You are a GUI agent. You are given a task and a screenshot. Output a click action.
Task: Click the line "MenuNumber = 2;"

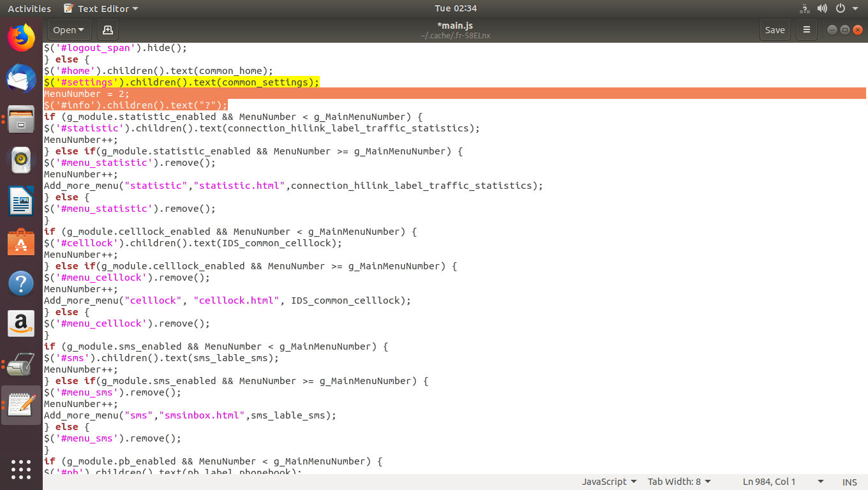coord(87,94)
